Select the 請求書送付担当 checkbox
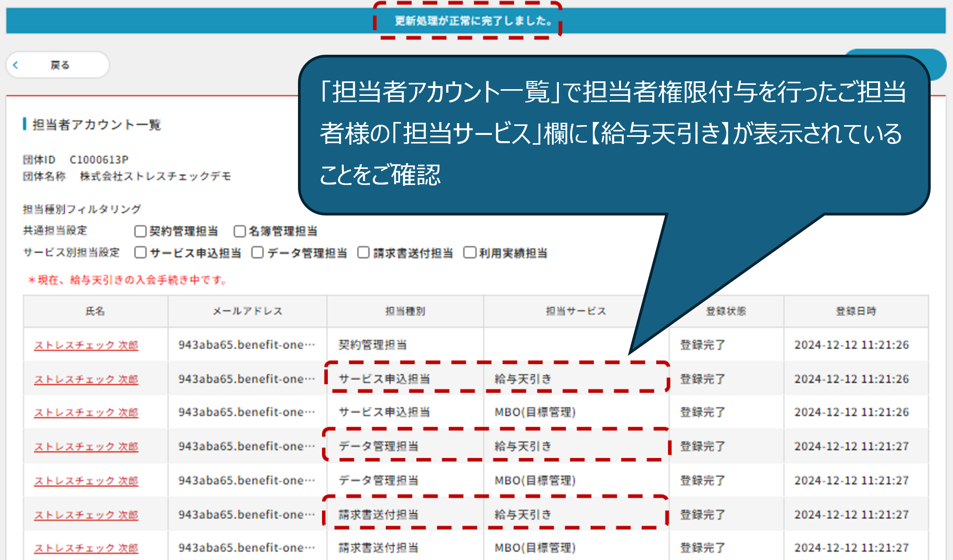953x560 pixels. 363,253
